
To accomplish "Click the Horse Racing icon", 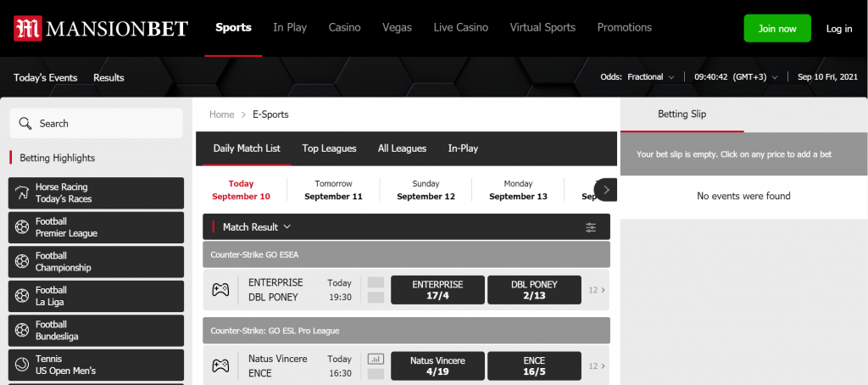I will coord(22,193).
